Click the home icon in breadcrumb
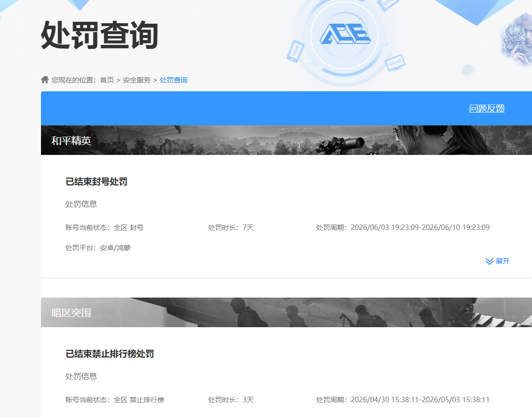 point(45,80)
